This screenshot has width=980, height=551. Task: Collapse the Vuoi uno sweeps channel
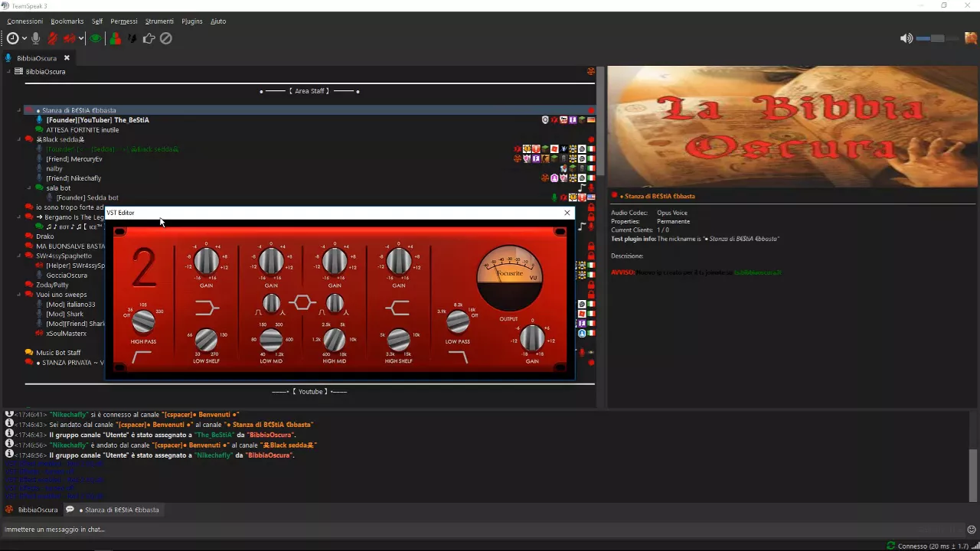tap(19, 295)
